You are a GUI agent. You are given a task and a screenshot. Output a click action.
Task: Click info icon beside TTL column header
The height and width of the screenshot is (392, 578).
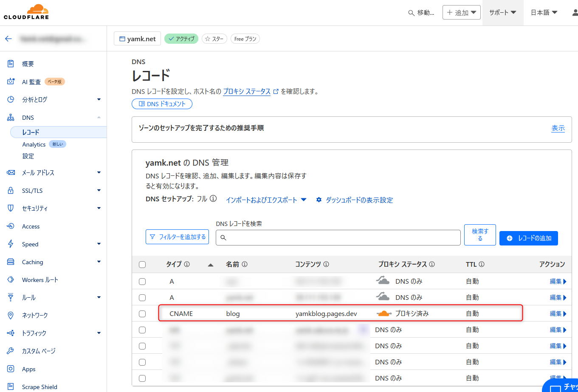pyautogui.click(x=482, y=264)
